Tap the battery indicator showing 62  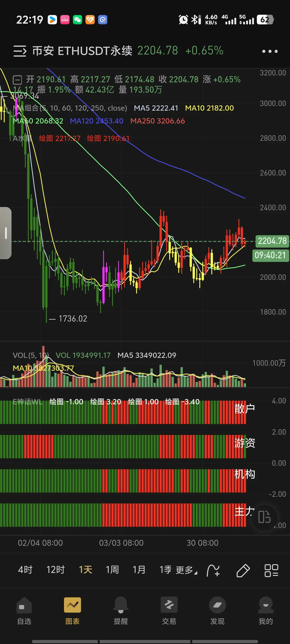[x=265, y=20]
